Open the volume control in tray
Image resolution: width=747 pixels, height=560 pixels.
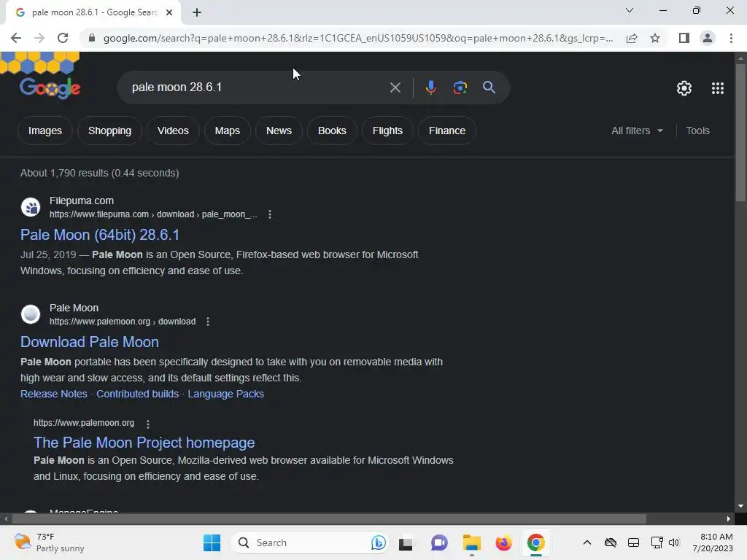click(673, 542)
